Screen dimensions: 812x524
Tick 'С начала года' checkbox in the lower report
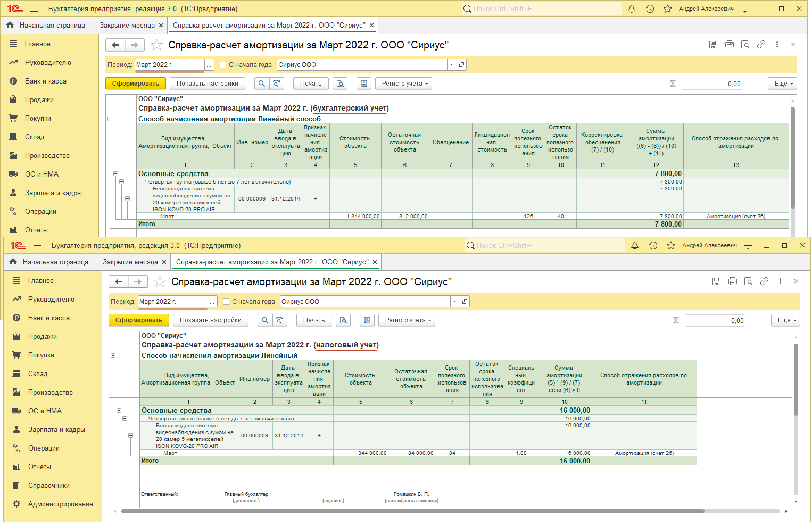(227, 302)
